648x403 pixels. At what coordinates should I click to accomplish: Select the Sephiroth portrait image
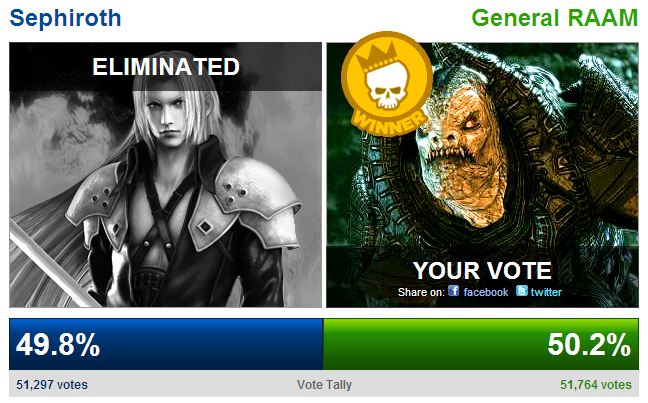pos(165,174)
